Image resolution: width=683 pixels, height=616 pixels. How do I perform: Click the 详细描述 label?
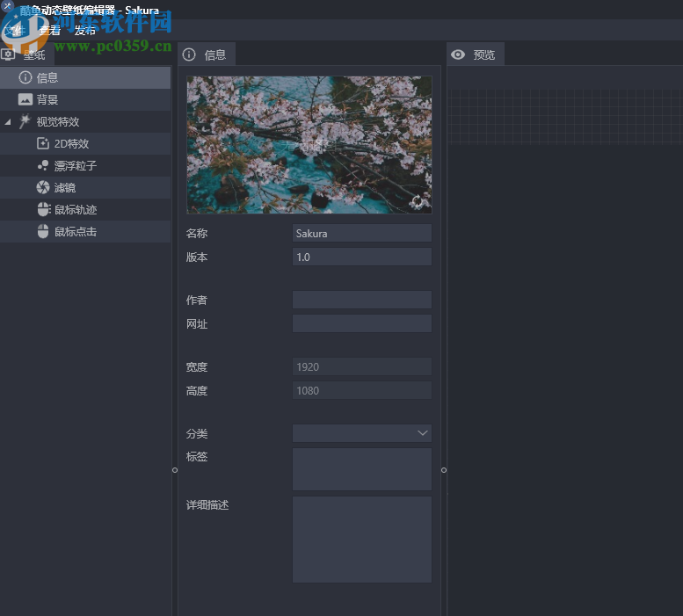tap(207, 505)
